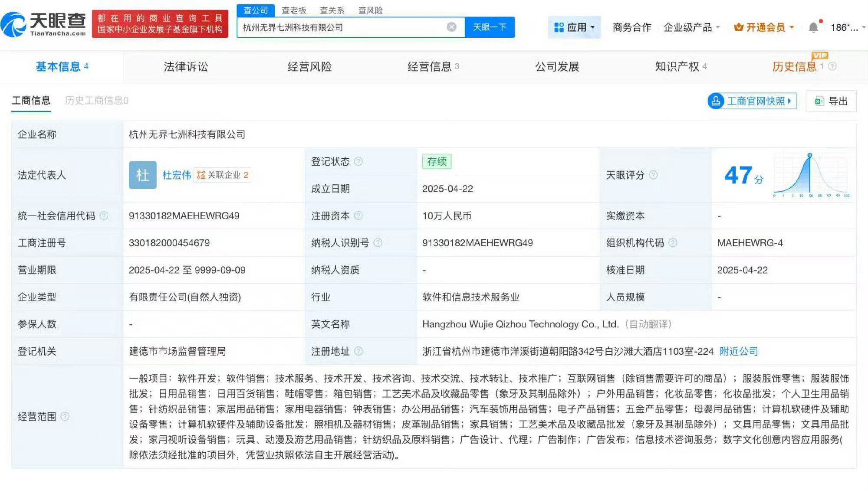The width and height of the screenshot is (868, 490).
Task: Click help icon next to 统一社会信用代码
Action: point(104,216)
